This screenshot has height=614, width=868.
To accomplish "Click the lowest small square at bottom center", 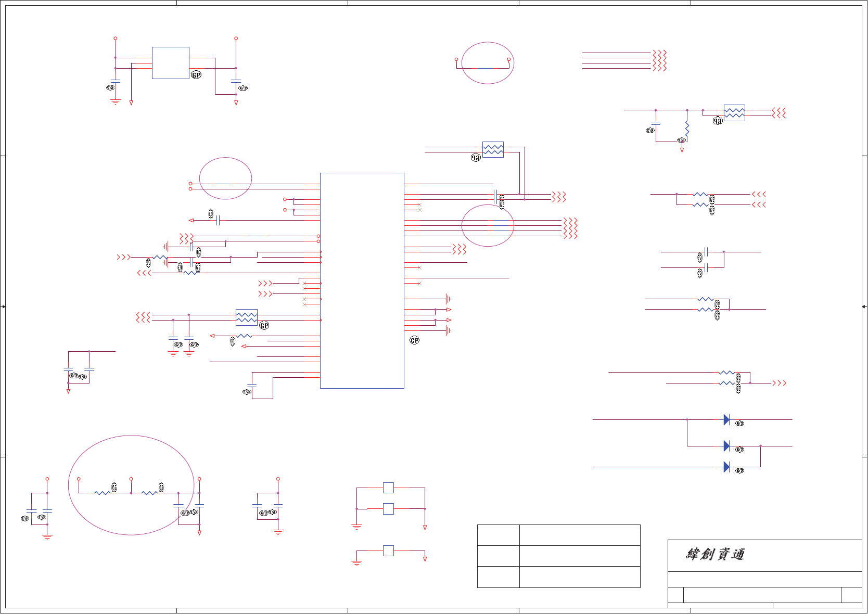I will pos(388,551).
